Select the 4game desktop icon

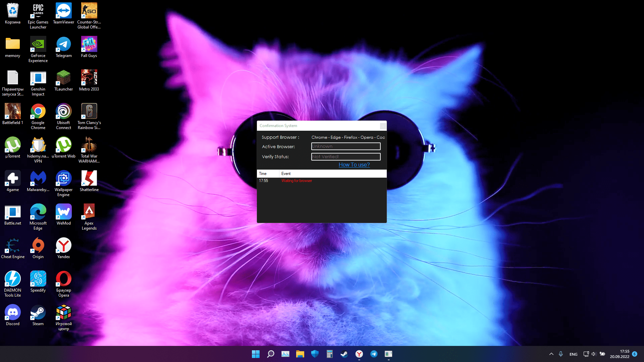point(13,181)
